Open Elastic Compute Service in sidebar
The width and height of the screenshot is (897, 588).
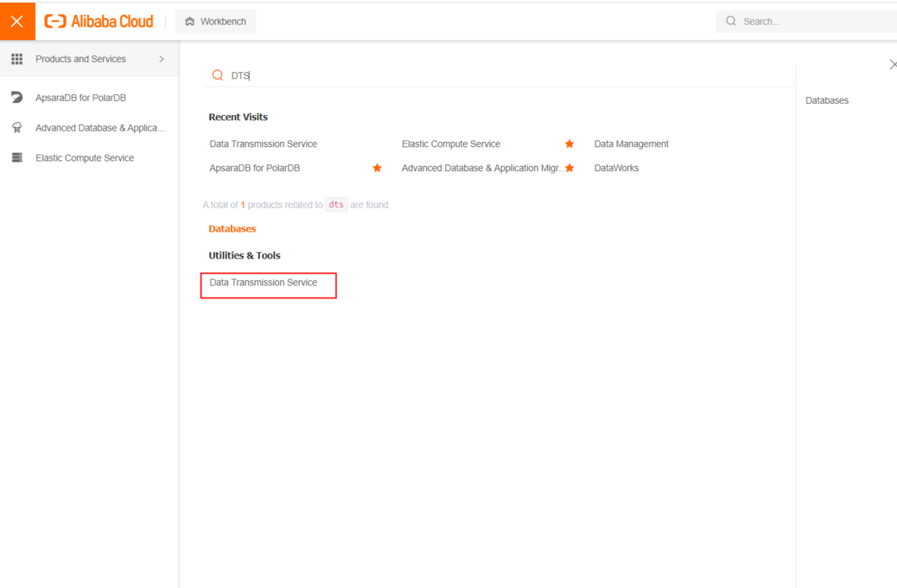pos(84,158)
